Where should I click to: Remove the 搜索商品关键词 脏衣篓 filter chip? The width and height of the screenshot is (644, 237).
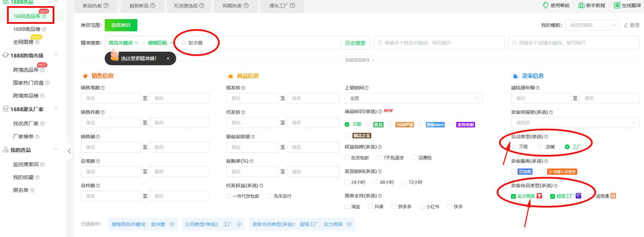(172, 224)
